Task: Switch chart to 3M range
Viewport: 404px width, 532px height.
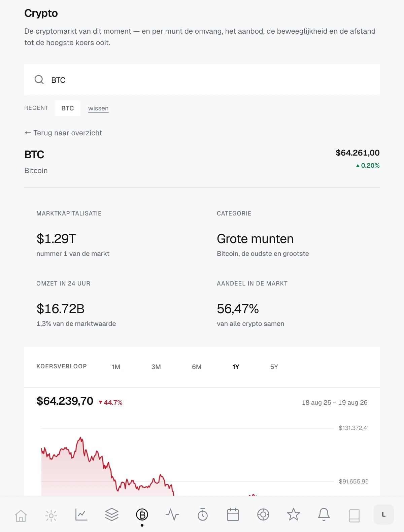Action: tap(156, 367)
